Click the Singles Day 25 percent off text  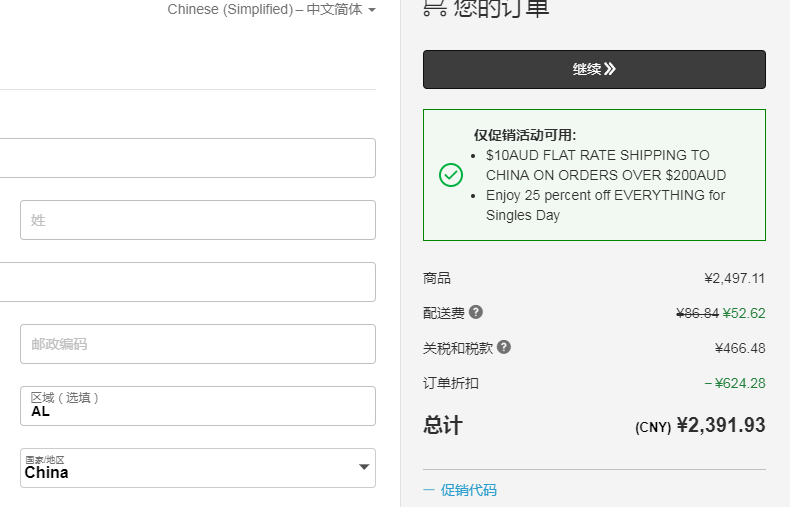coord(605,205)
